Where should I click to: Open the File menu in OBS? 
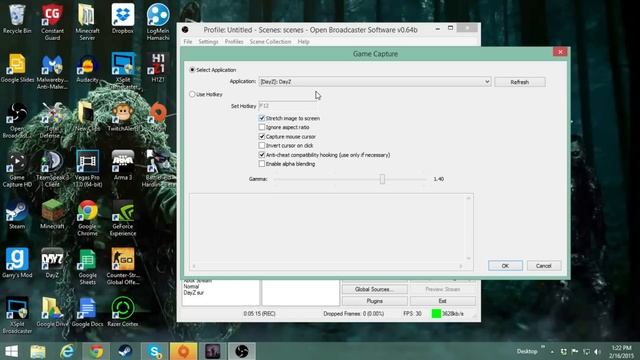pyautogui.click(x=188, y=42)
